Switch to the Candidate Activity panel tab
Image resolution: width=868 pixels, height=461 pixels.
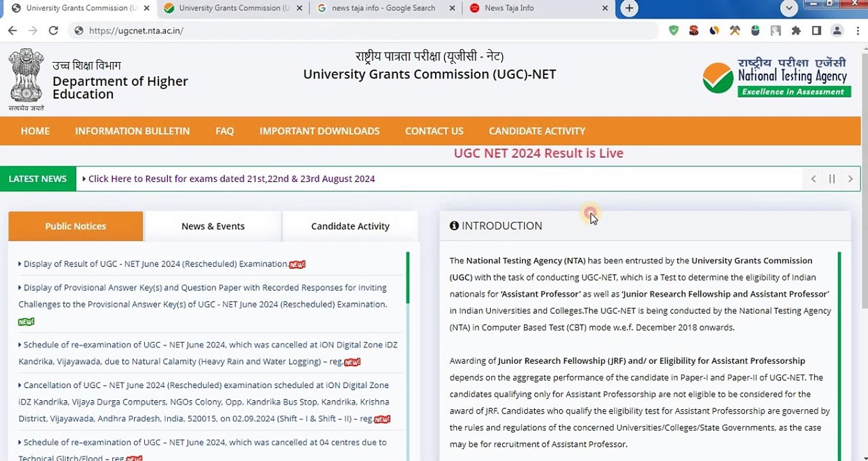350,226
